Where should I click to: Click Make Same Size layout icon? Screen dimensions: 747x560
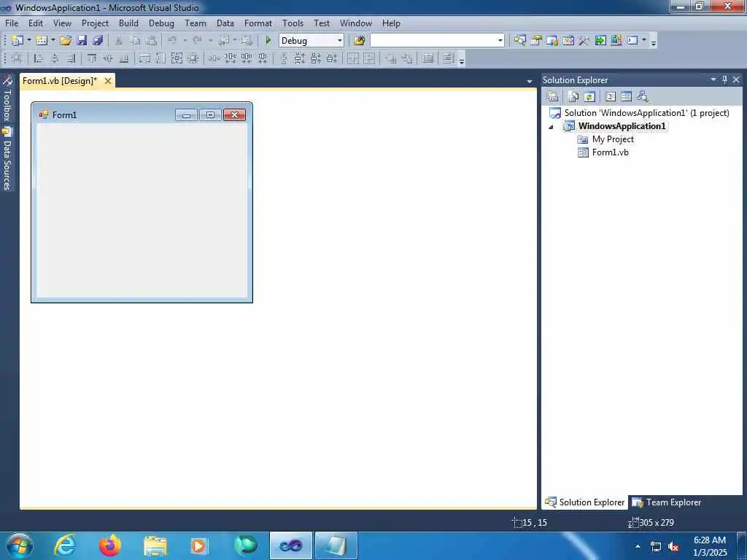coord(177,58)
